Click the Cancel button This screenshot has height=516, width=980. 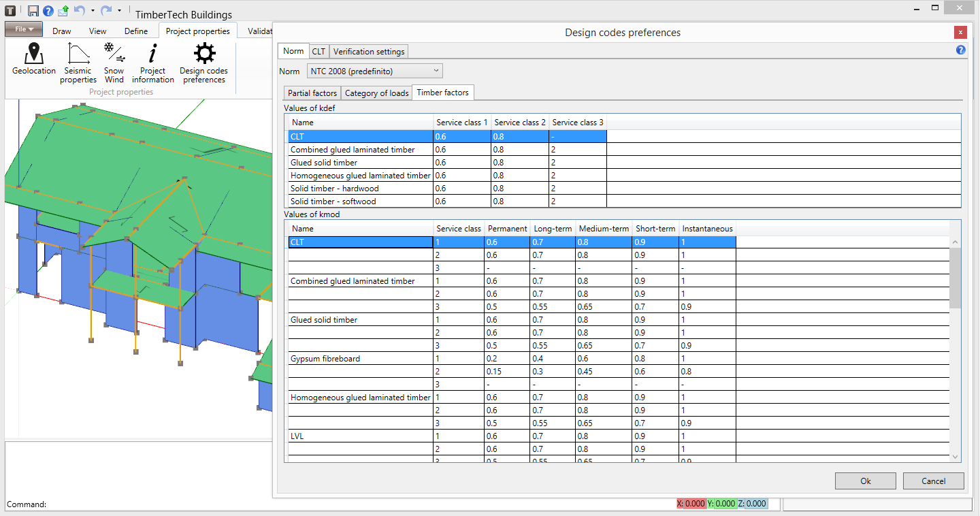click(934, 481)
